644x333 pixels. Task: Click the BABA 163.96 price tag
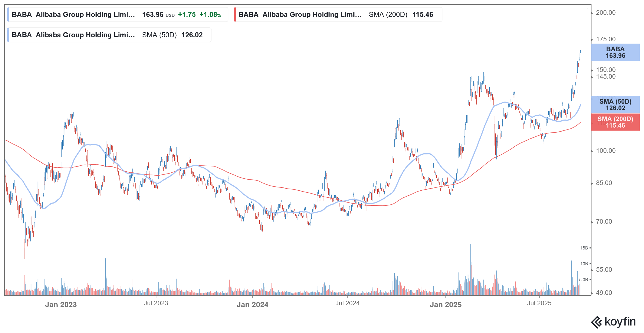(x=615, y=52)
